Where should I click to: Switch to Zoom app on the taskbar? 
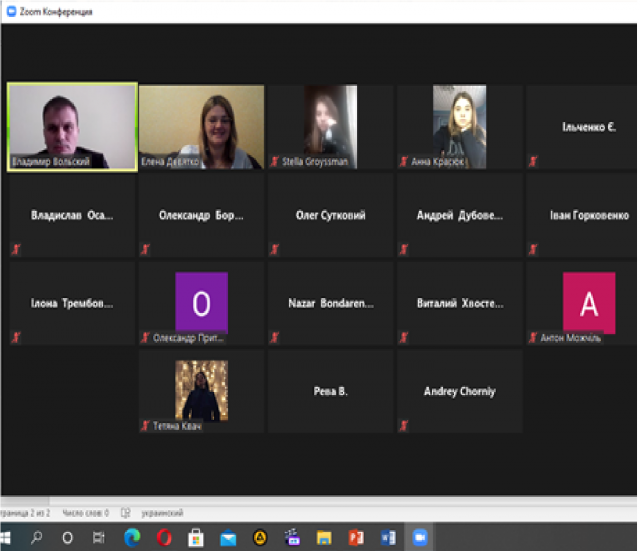420,538
